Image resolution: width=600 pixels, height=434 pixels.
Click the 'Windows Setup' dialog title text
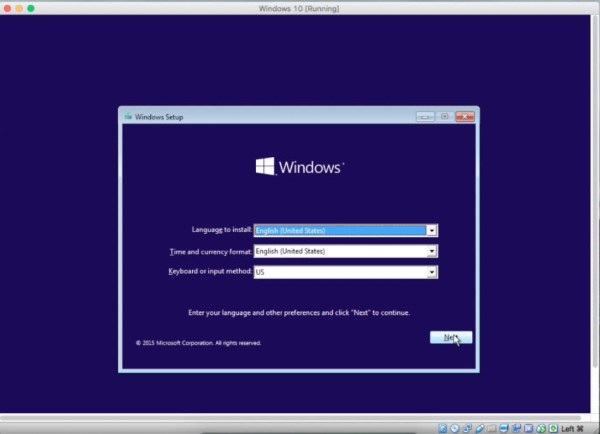(159, 117)
